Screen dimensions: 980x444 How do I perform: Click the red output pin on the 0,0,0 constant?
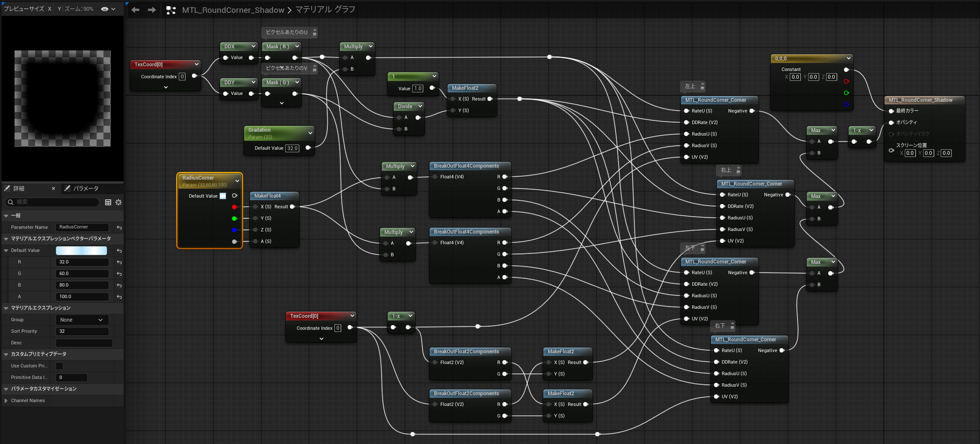(x=846, y=81)
